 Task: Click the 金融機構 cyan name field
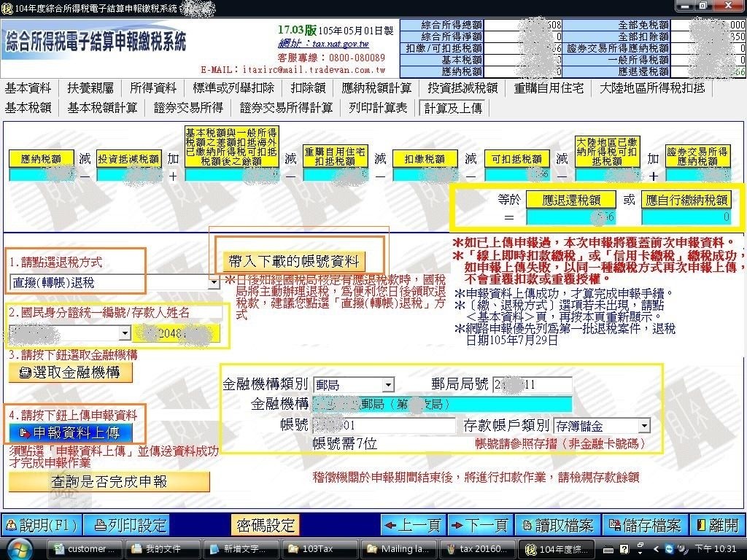point(442,405)
